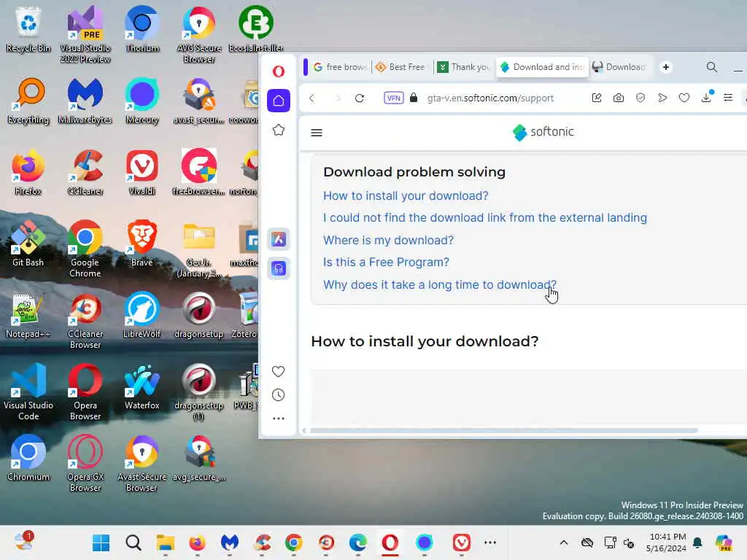Select the Everything search desktop icon
This screenshot has width=747, height=560.
point(28,101)
